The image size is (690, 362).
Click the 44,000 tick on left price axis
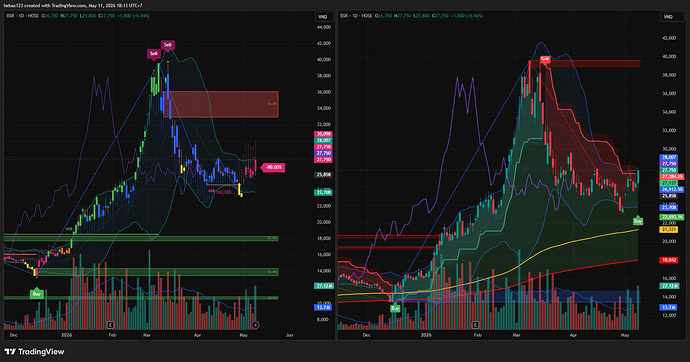pos(323,27)
